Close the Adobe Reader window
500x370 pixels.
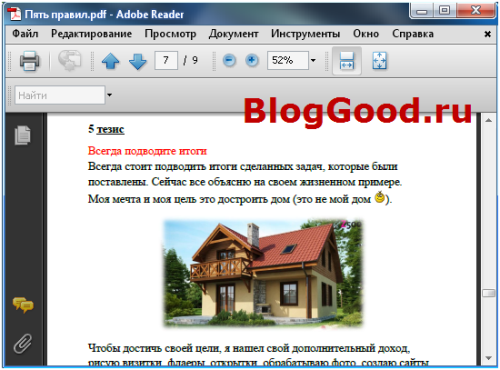[475, 11]
